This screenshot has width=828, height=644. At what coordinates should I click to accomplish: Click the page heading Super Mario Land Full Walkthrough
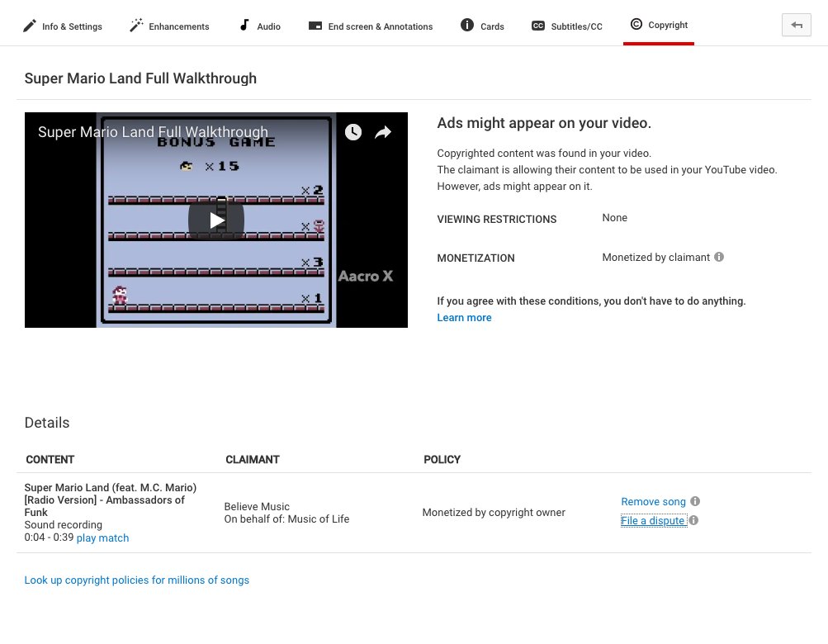140,78
